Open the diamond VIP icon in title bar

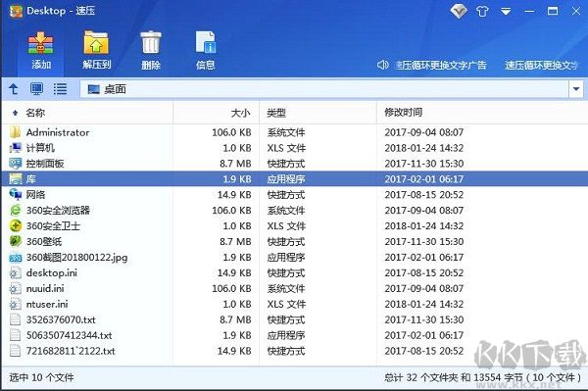pos(459,11)
